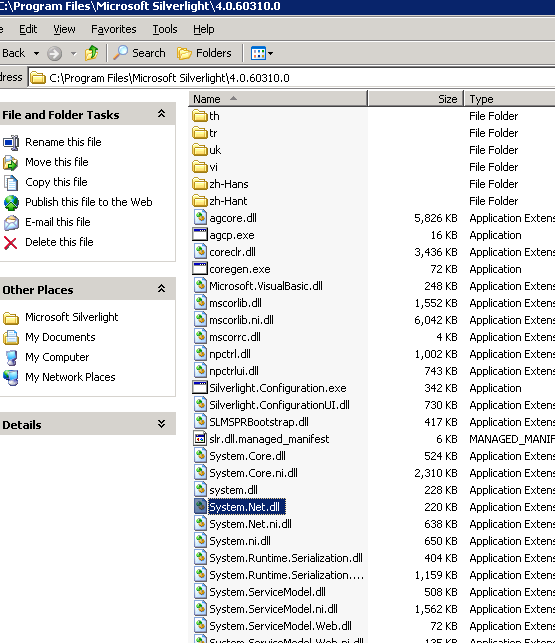This screenshot has height=643, width=560.
Task: Open the Help menu
Action: tap(204, 29)
